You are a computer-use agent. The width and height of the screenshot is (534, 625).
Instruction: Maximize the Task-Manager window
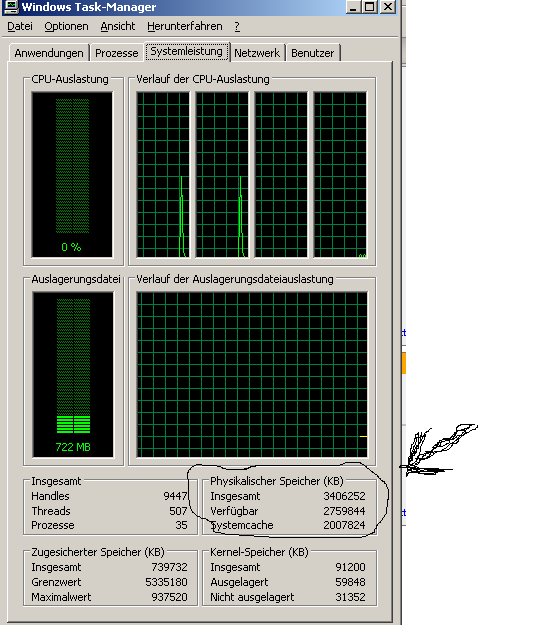pos(370,6)
